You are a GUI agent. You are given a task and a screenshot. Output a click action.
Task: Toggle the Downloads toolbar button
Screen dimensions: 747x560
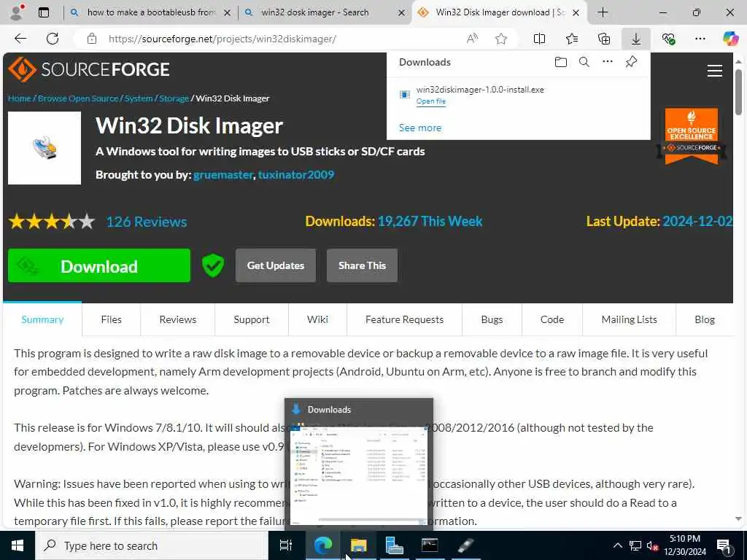(636, 39)
